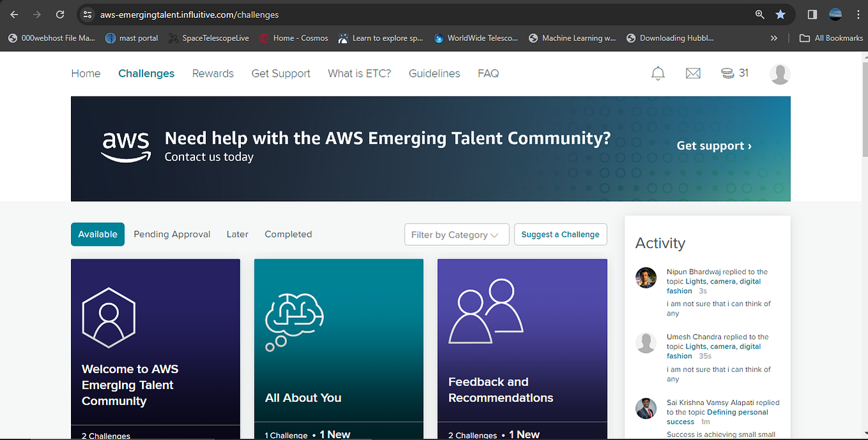Select the Available tab

[98, 234]
